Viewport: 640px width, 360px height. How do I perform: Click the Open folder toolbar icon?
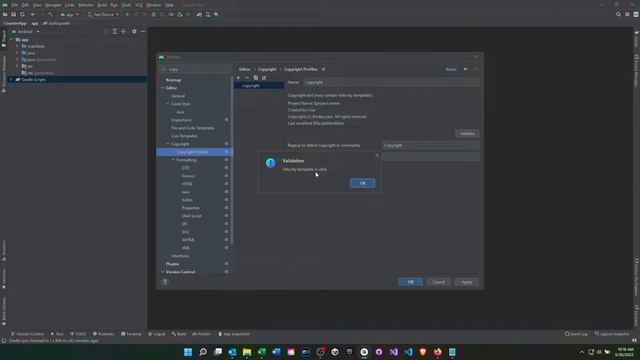pyautogui.click(x=5, y=15)
